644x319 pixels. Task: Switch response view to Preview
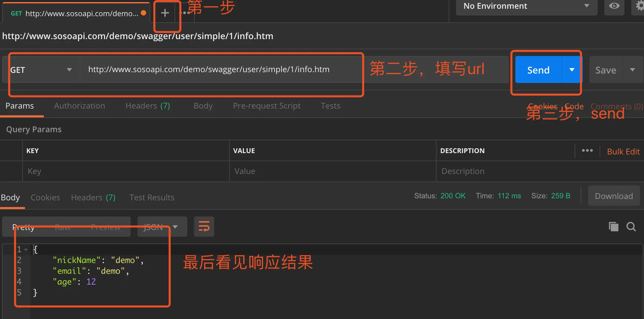coord(105,227)
